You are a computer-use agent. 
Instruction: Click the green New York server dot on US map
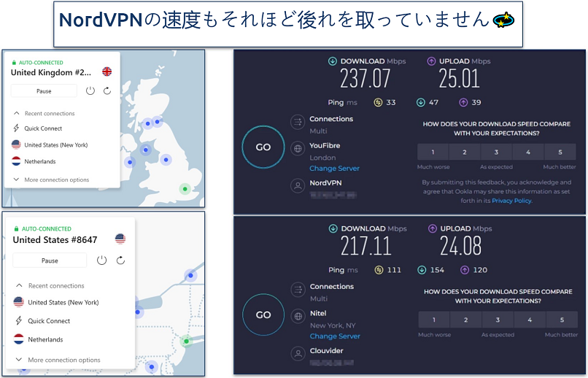(186, 342)
